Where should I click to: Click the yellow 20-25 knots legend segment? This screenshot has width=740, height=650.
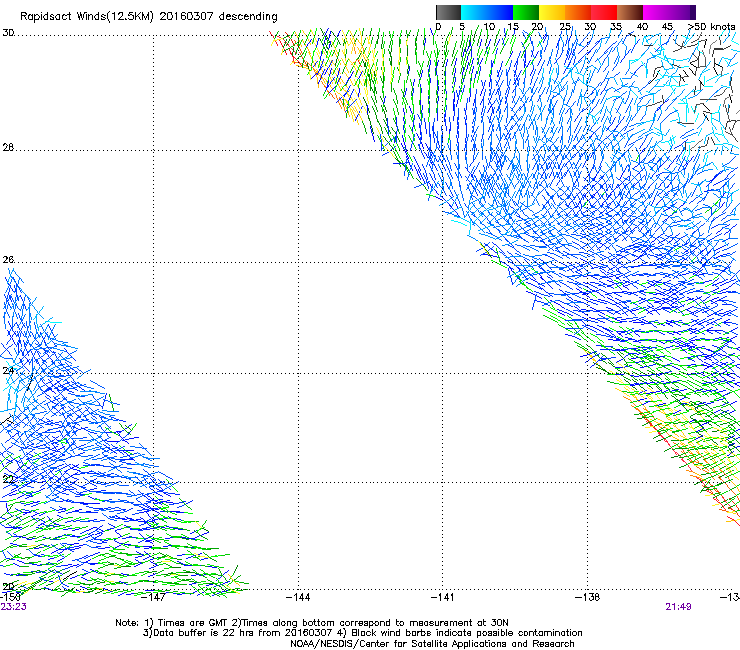click(552, 12)
